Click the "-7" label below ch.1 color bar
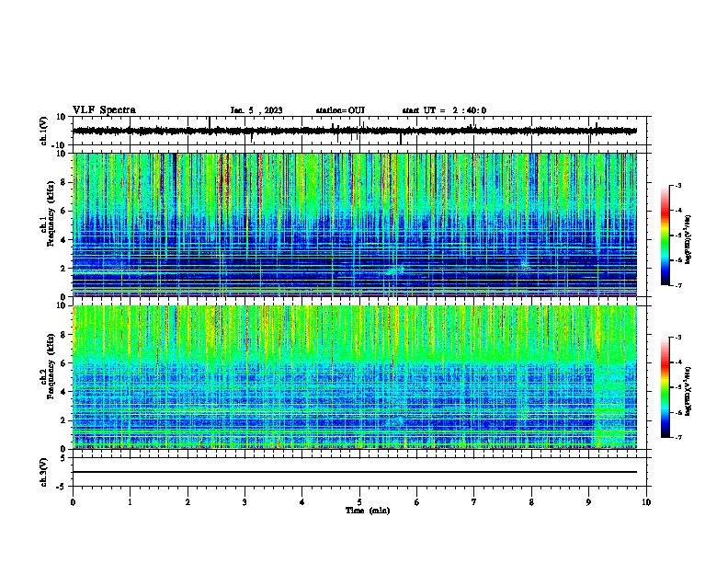 coord(678,285)
